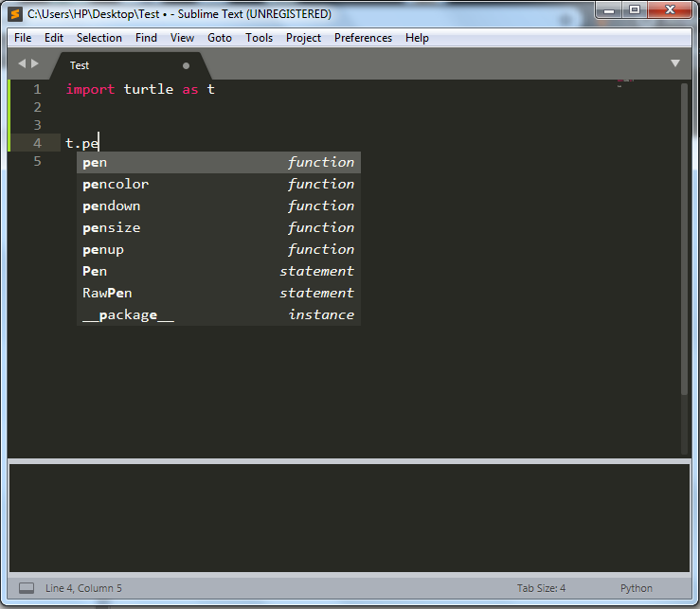Choose pen function from autocomplete

[x=219, y=163]
